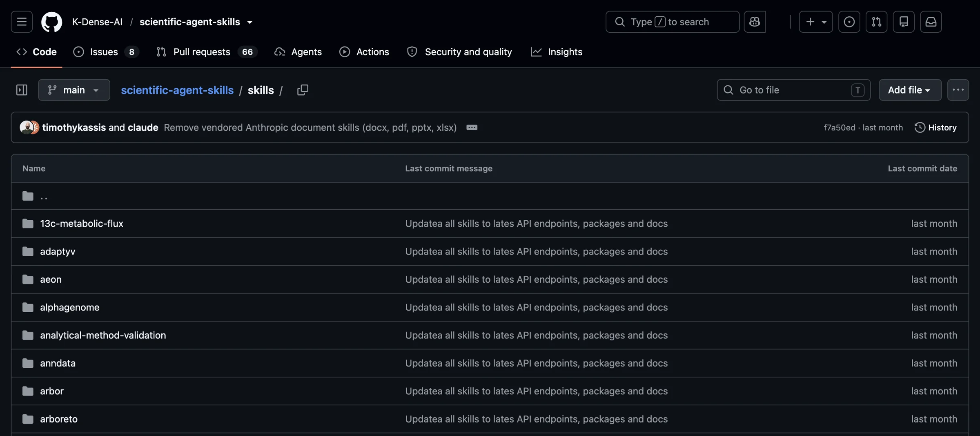
Task: Copy path using the copy icon beside skills
Action: pyautogui.click(x=303, y=90)
